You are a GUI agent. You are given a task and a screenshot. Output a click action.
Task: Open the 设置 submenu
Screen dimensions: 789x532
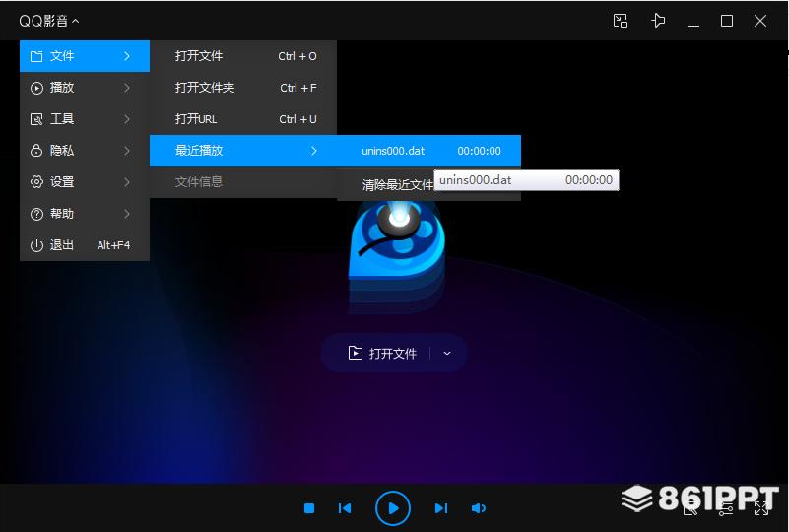pyautogui.click(x=85, y=182)
